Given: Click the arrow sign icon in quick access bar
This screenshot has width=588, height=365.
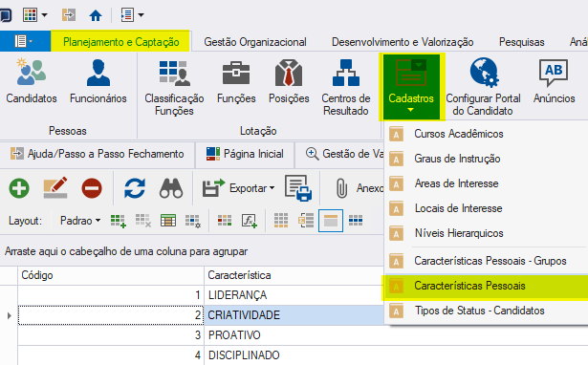Looking at the screenshot, I should click(69, 15).
